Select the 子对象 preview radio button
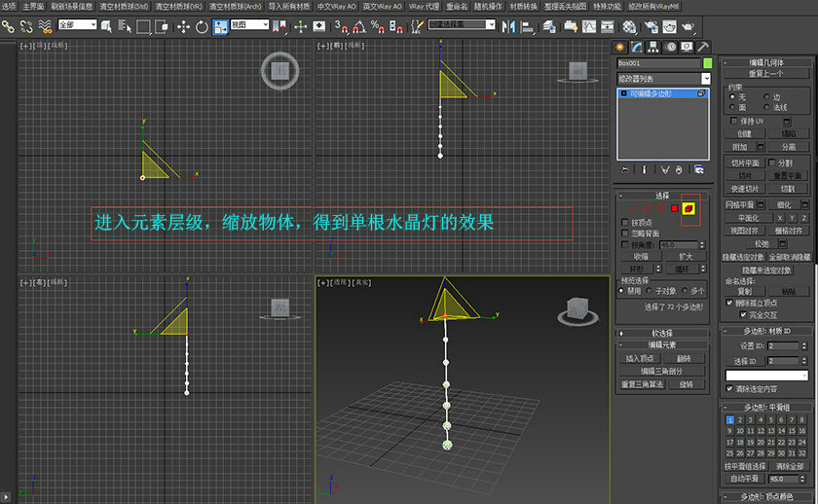This screenshot has height=504, width=818. point(650,291)
